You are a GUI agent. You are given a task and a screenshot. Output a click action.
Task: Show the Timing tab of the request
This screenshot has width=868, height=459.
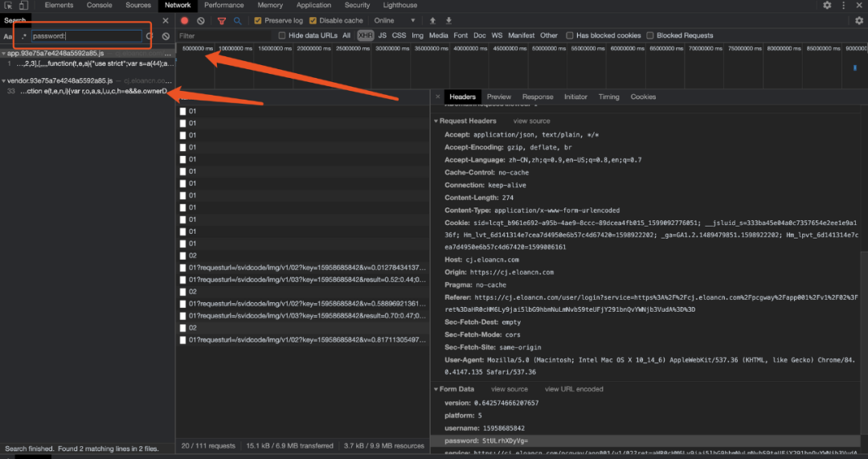tap(609, 97)
